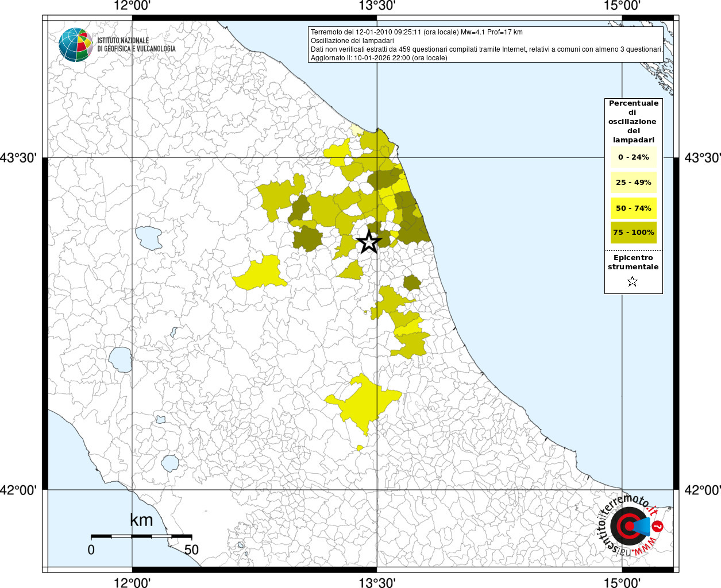Screen dimensions: 721x588
Task: Click the 'Percentuale di oscillazione dei lampadari' title
Action: pyautogui.click(x=633, y=121)
